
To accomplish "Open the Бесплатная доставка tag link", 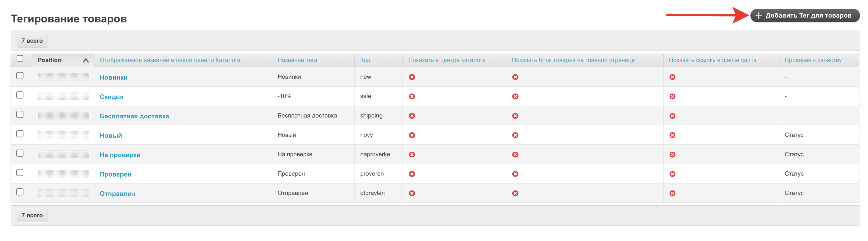I will pos(134,116).
